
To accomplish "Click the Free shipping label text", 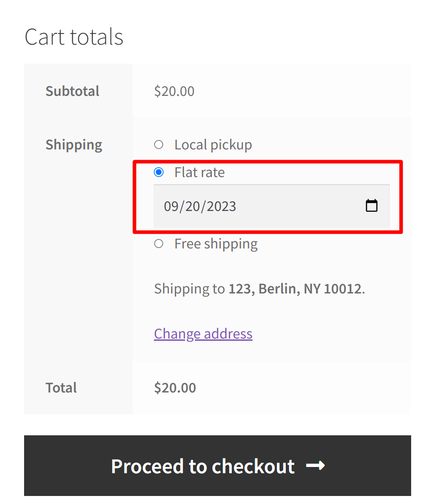I will coord(215,244).
